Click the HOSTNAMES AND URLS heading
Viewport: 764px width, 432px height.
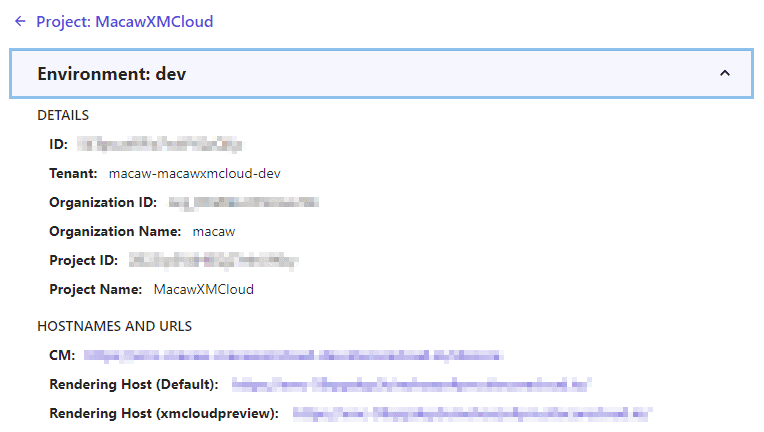click(114, 326)
